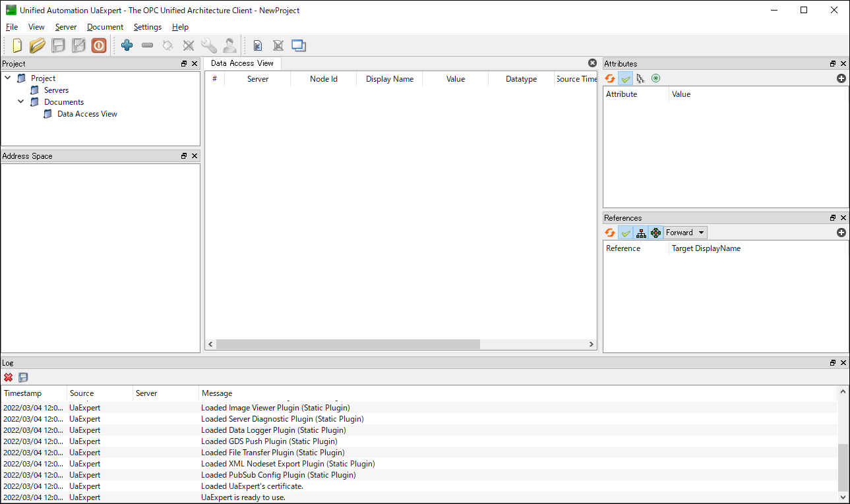Save the log using the Log panel disk icon

[x=24, y=378]
